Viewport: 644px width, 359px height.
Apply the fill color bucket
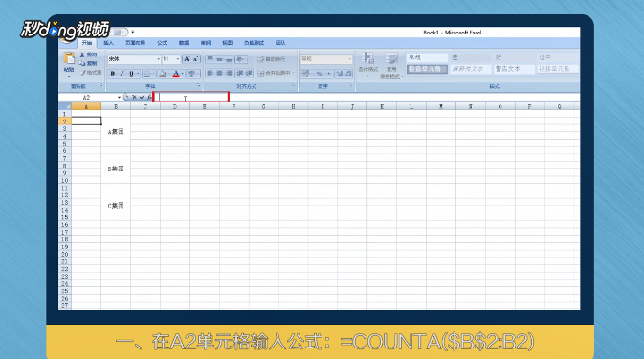pyautogui.click(x=163, y=74)
